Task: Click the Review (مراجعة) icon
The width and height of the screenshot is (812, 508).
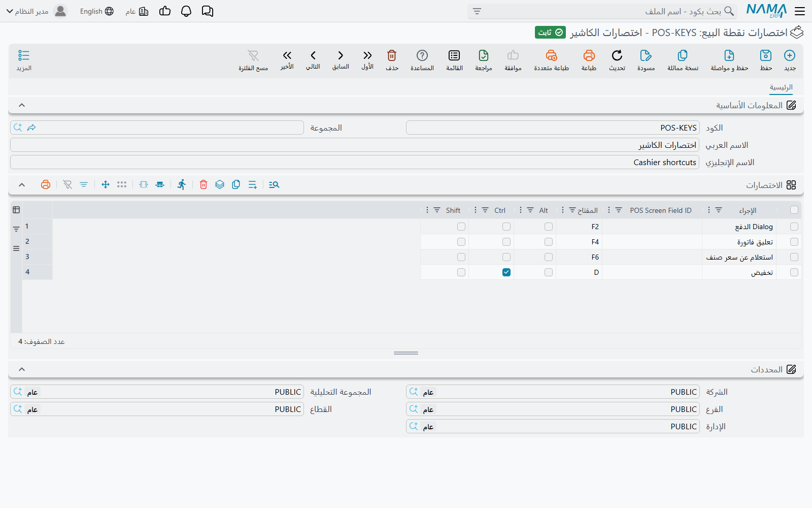Action: click(x=484, y=56)
